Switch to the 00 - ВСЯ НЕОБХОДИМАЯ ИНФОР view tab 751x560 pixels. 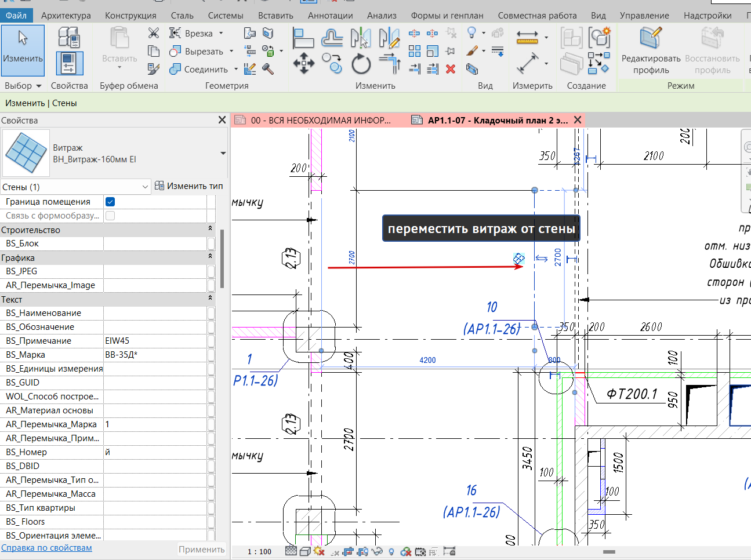pos(320,121)
